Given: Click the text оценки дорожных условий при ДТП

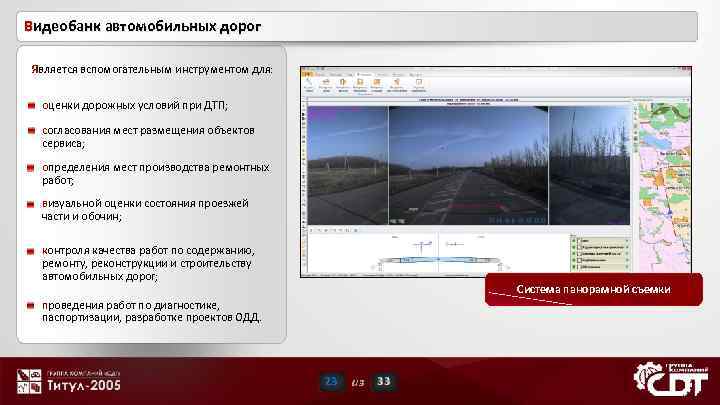Looking at the screenshot, I should tap(135, 106).
